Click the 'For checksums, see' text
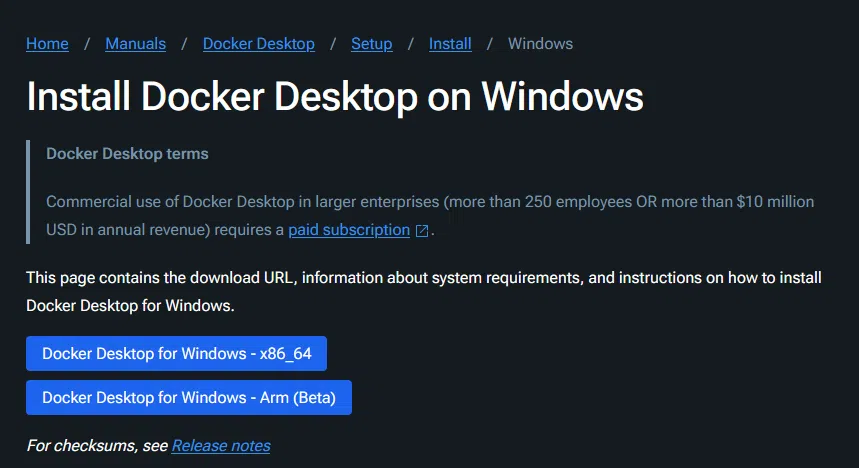Viewport: 859px width, 468px height. (97, 446)
